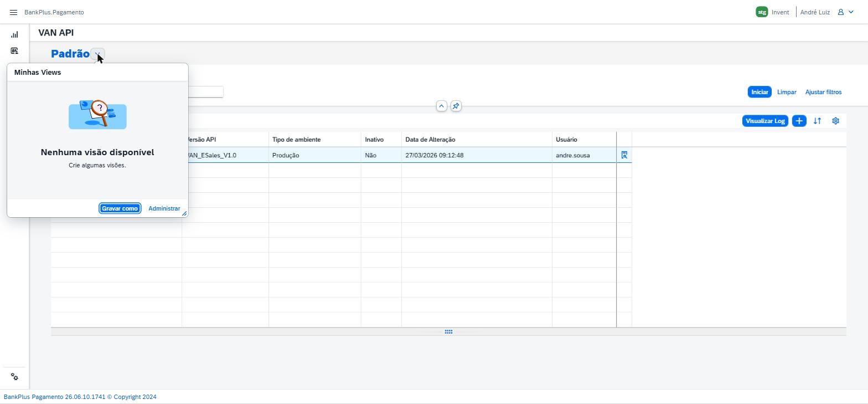
Task: Click the table bottom splitter grip
Action: (448, 332)
